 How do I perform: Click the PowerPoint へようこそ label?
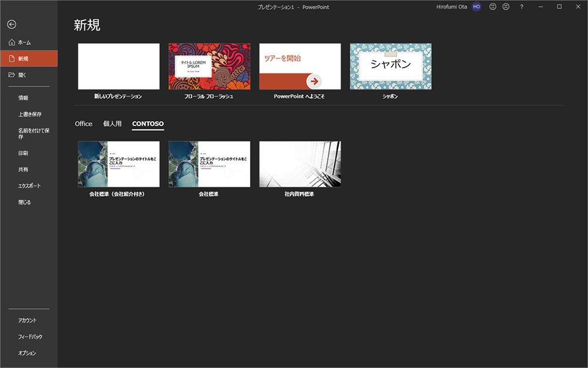click(x=299, y=97)
